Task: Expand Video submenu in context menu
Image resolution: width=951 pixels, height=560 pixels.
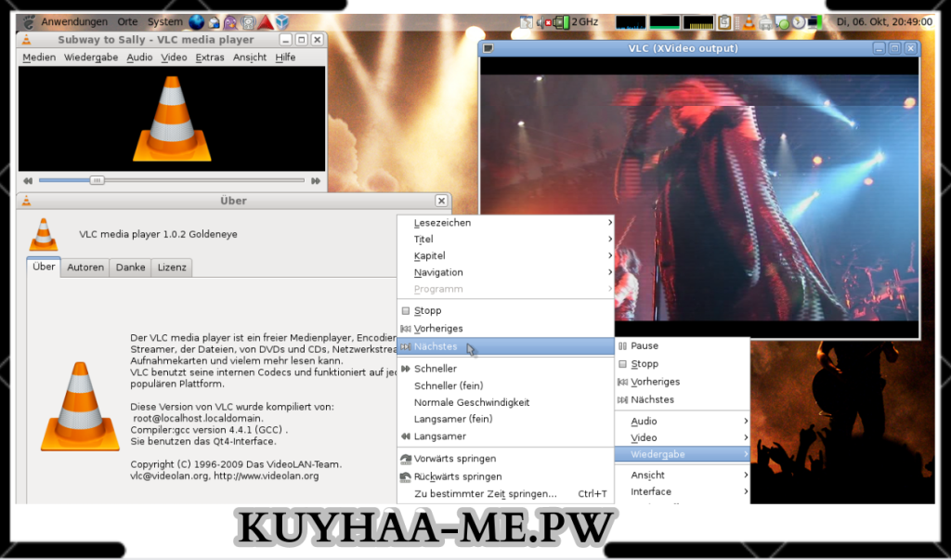Action: tap(683, 437)
